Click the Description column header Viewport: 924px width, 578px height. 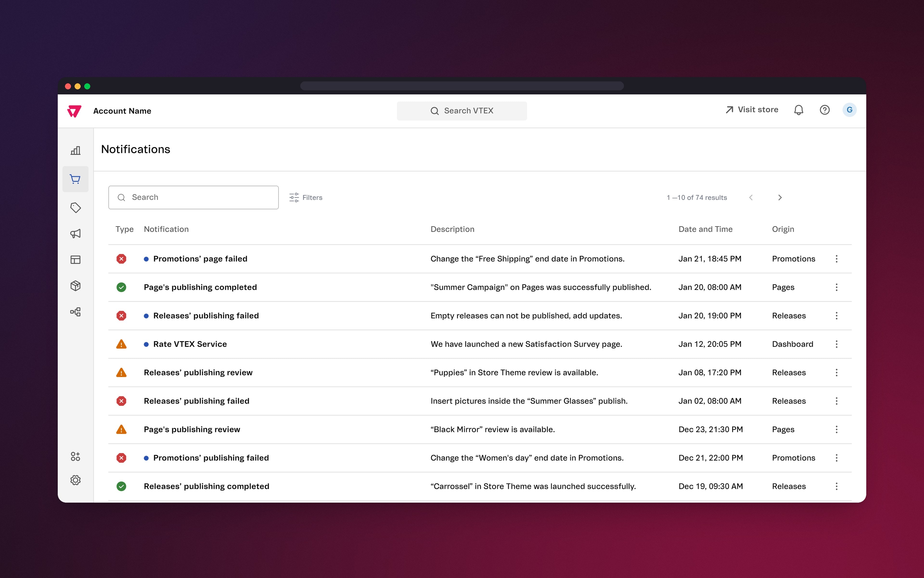[452, 229]
